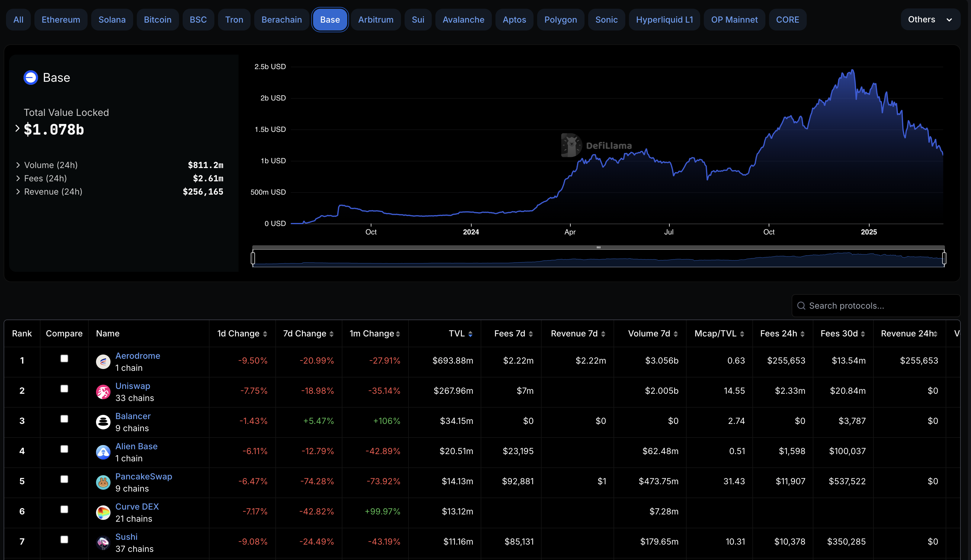Click the Aerodrome protocol logo
971x560 pixels.
(103, 362)
